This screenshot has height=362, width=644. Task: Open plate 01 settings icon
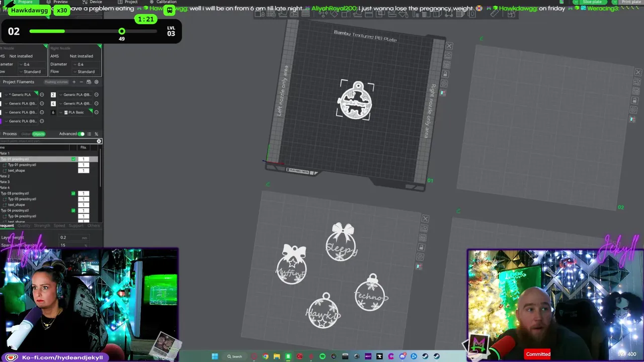pyautogui.click(x=444, y=83)
